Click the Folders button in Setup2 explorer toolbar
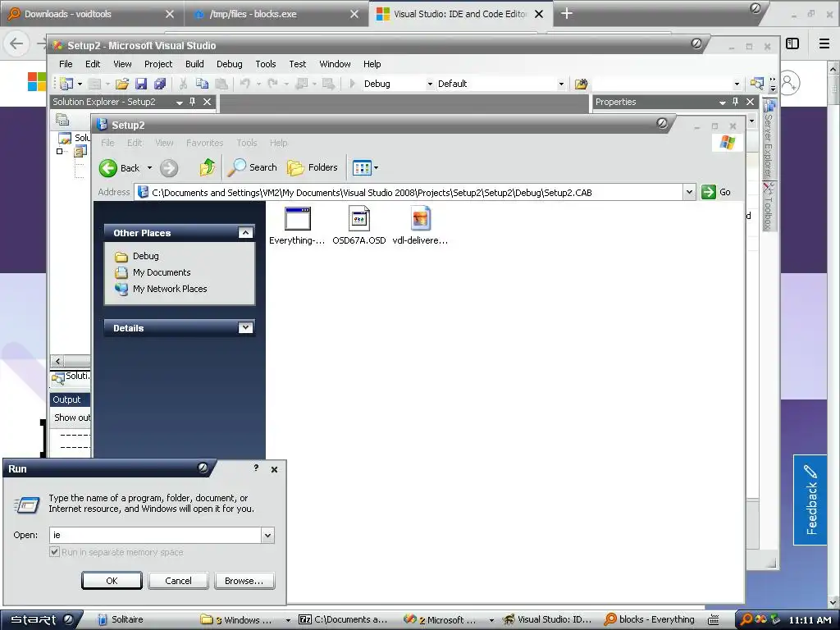The width and height of the screenshot is (840, 630). tap(313, 167)
